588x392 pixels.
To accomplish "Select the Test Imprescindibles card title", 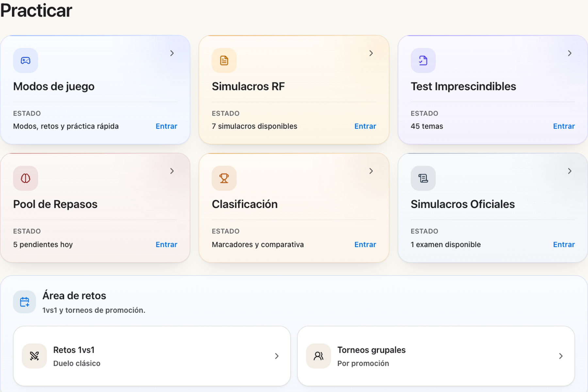I will (463, 87).
